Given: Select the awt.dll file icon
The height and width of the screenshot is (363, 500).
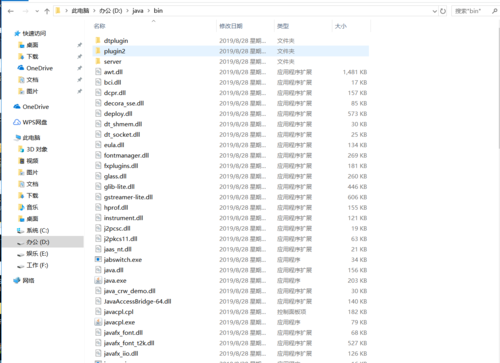Looking at the screenshot, I should (98, 72).
